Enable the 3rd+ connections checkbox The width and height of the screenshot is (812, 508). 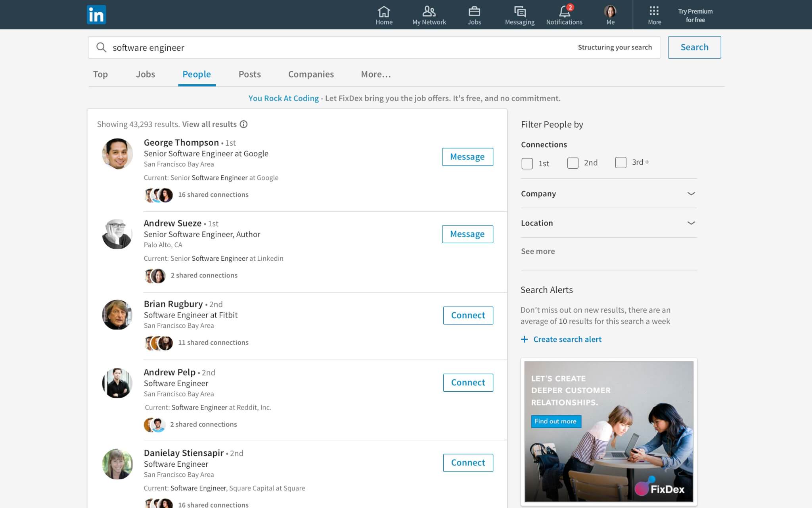click(x=621, y=162)
